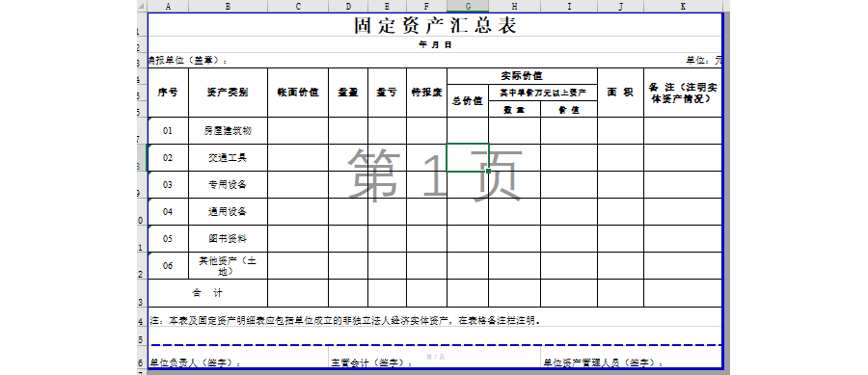
Task: Select column D header
Action: point(348,6)
